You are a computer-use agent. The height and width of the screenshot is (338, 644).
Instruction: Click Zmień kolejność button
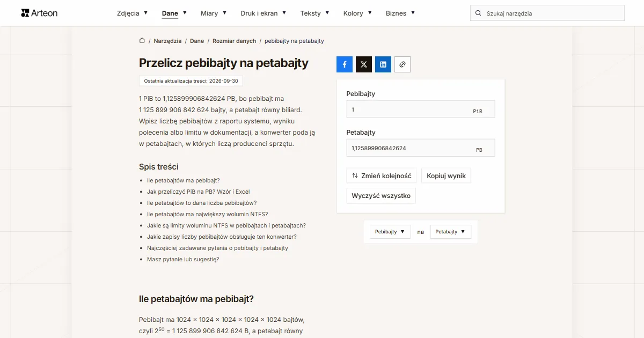click(382, 175)
